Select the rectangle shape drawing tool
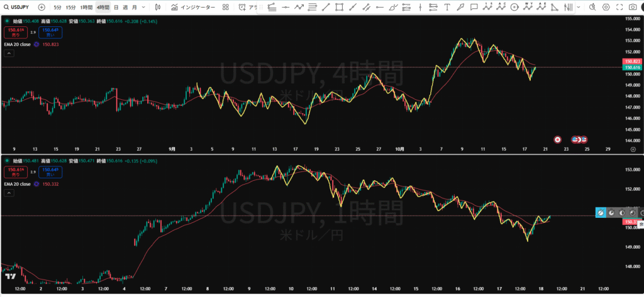 click(x=340, y=7)
